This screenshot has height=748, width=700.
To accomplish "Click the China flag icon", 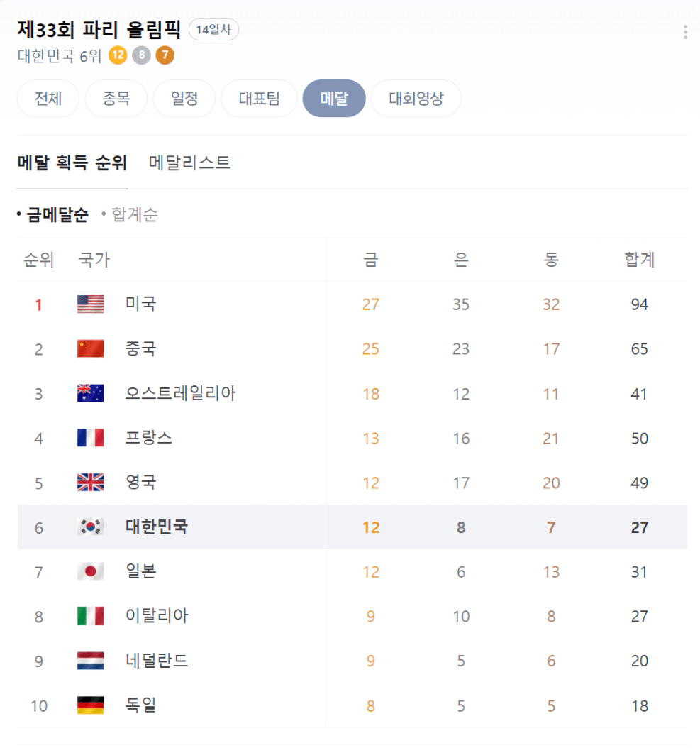I will point(90,349).
